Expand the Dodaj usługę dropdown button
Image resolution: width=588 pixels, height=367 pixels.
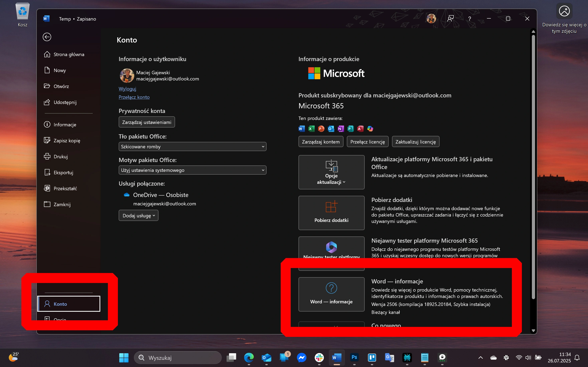(x=138, y=216)
